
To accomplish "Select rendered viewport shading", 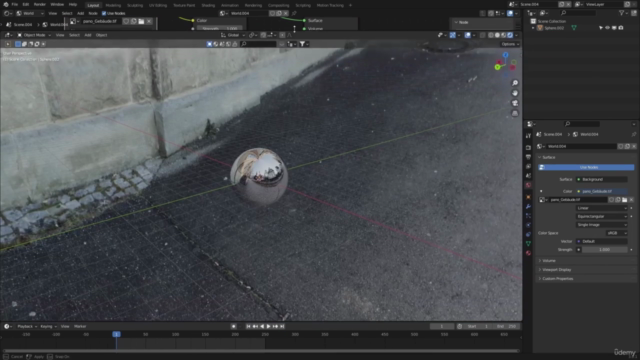I will pos(510,35).
